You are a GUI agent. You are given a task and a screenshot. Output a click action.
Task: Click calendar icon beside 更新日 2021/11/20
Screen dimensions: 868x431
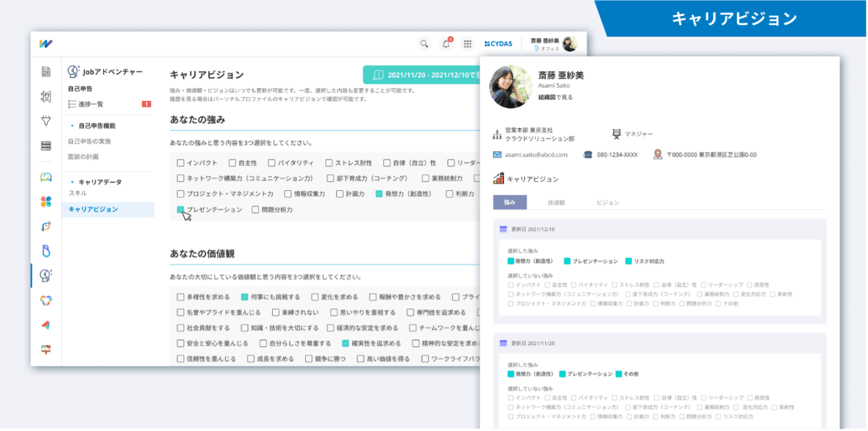[503, 343]
